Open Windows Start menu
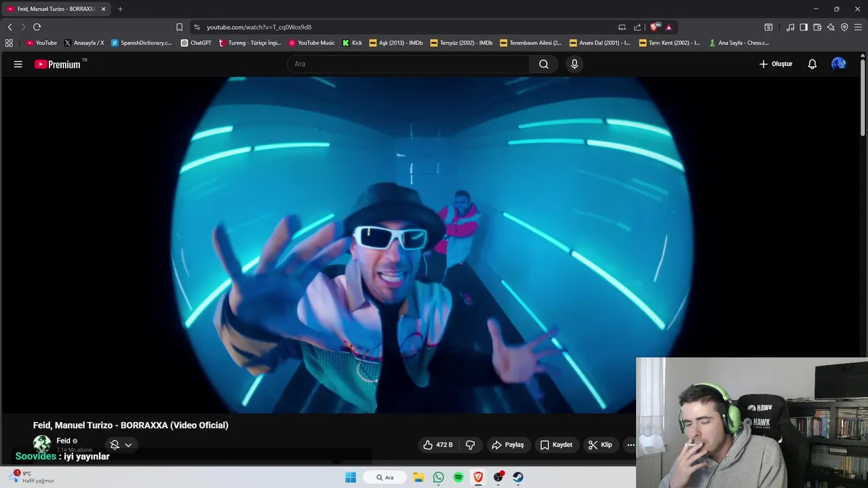The width and height of the screenshot is (868, 488). coord(351,477)
